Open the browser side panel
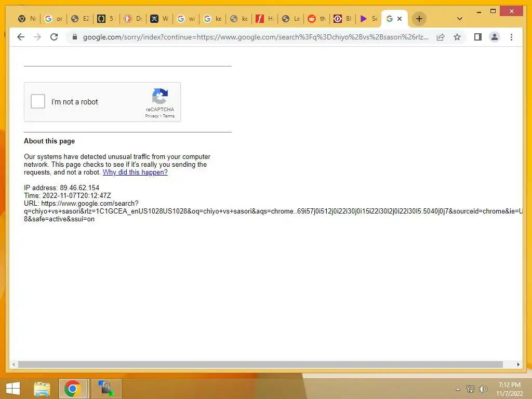Screen dimensions: 532x399 coord(478,37)
